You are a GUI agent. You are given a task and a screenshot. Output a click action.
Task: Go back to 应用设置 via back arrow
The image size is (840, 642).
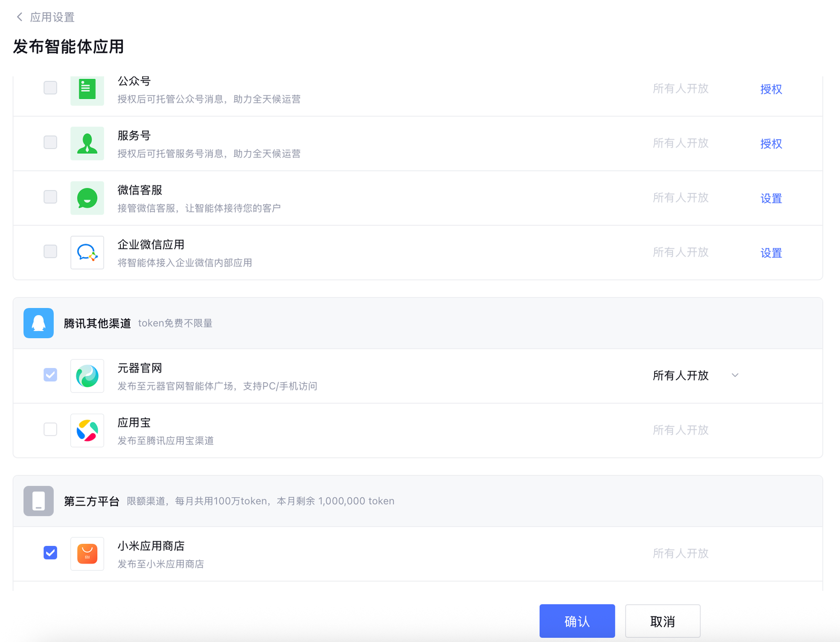[x=20, y=17]
